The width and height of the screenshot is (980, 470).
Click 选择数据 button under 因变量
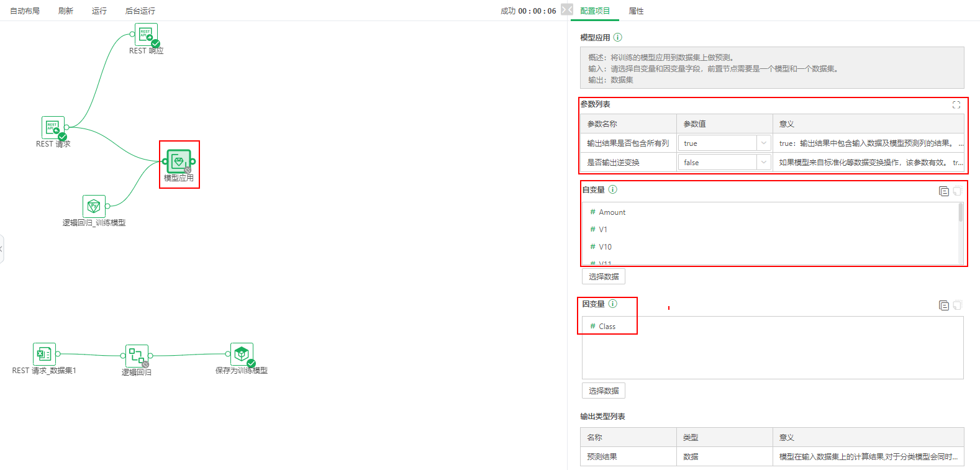click(x=604, y=391)
